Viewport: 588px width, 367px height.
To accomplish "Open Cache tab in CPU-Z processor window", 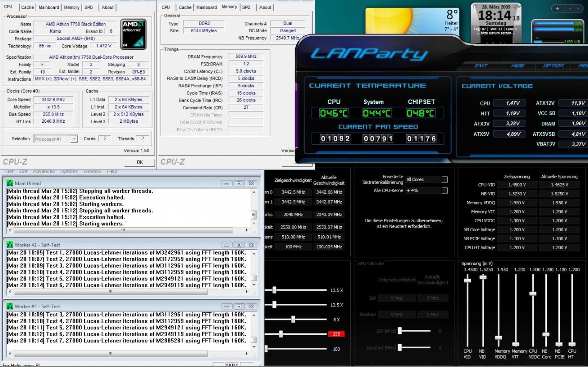I will click(27, 7).
